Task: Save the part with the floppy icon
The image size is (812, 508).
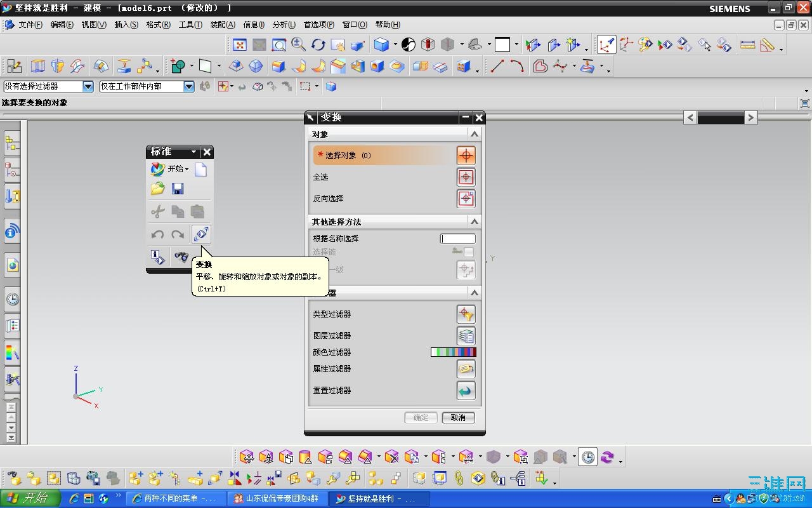Action: 178,189
